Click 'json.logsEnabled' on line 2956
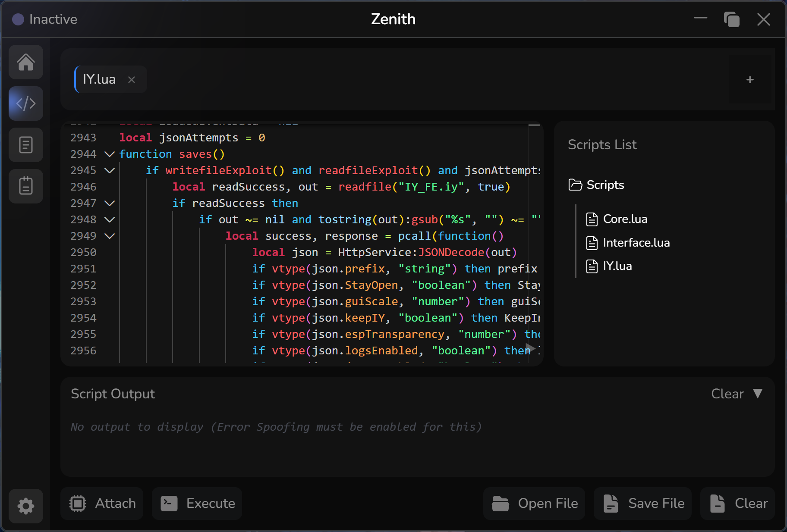This screenshot has width=787, height=532. pos(365,350)
